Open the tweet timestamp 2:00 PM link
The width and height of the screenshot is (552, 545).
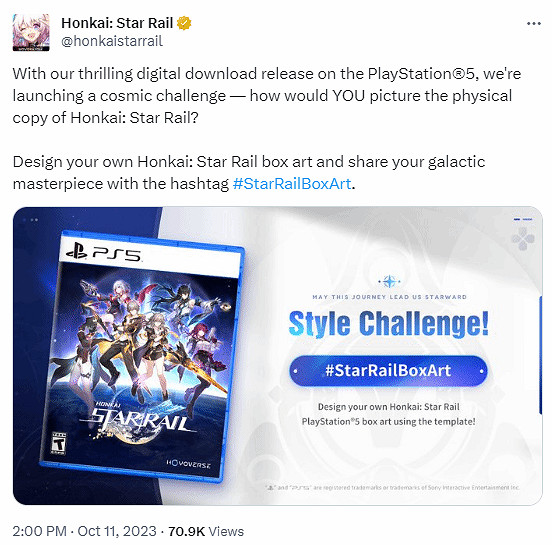[x=39, y=531]
